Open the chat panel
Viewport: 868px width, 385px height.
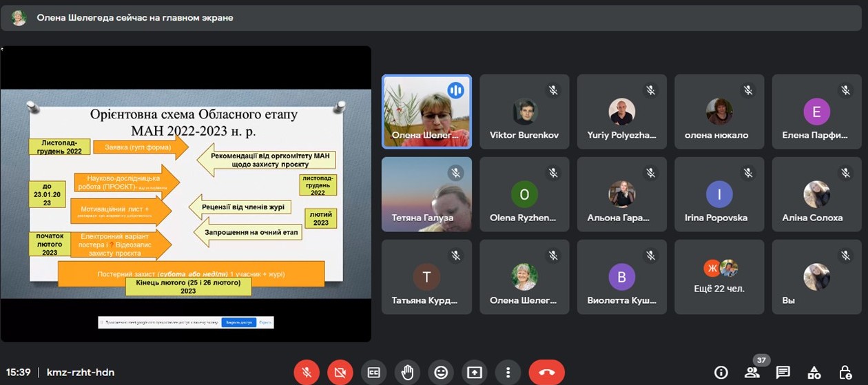pyautogui.click(x=783, y=373)
